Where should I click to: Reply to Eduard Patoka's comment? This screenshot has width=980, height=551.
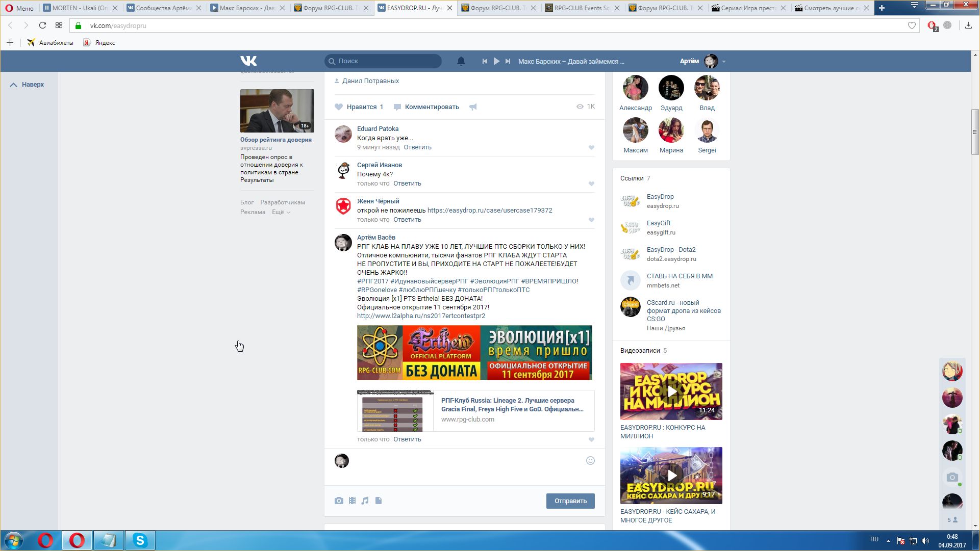coord(417,147)
